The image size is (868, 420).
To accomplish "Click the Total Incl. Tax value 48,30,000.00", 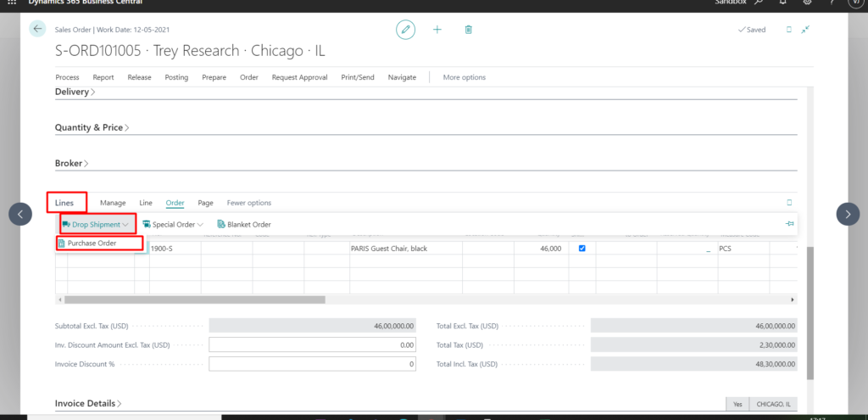I will tap(694, 364).
